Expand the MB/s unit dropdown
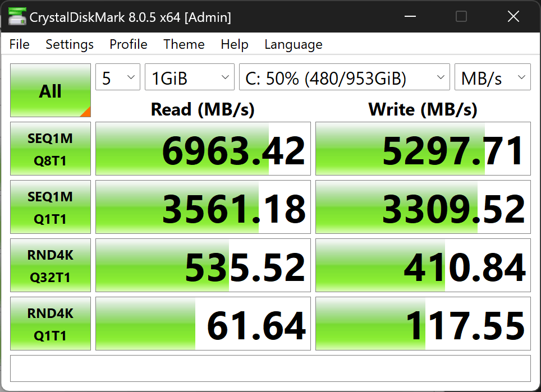 493,77
